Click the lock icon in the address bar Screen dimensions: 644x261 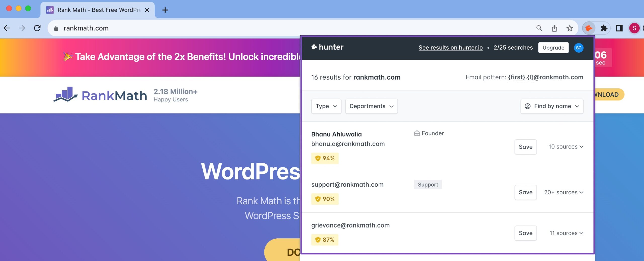(56, 28)
